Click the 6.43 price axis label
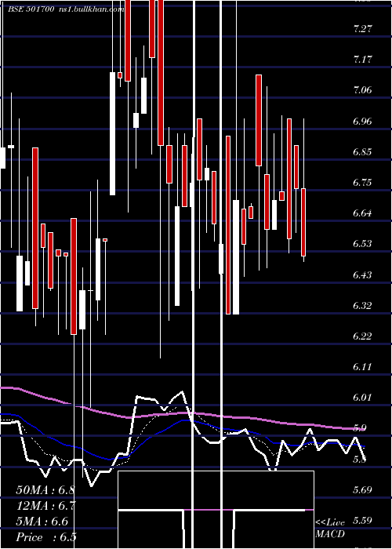The image size is (392, 549). pyautogui.click(x=362, y=274)
